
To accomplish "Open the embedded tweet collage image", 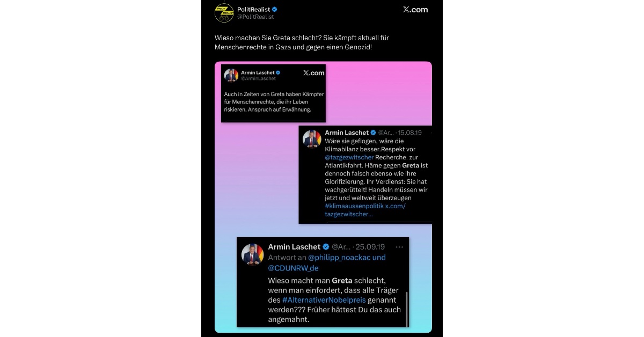I will 323,197.
